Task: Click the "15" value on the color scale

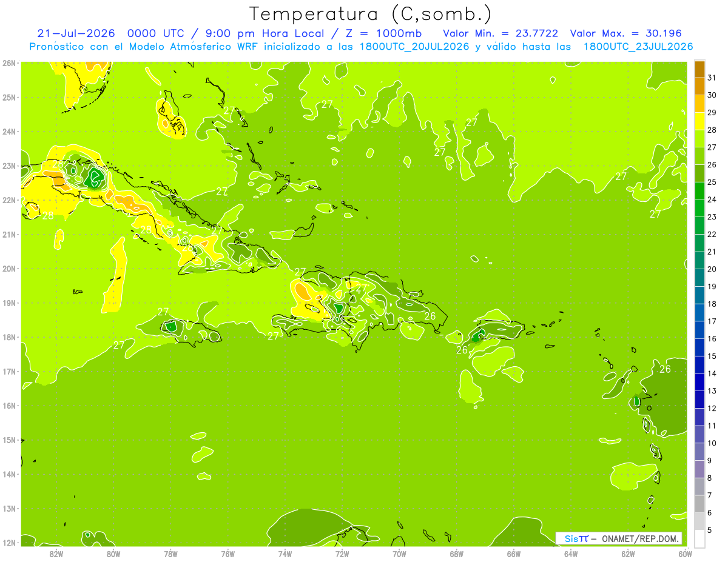Action: [712, 356]
